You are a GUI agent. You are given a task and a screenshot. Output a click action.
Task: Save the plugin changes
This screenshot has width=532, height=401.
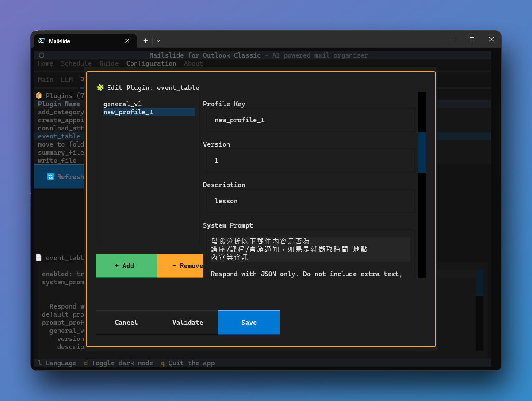pos(249,322)
